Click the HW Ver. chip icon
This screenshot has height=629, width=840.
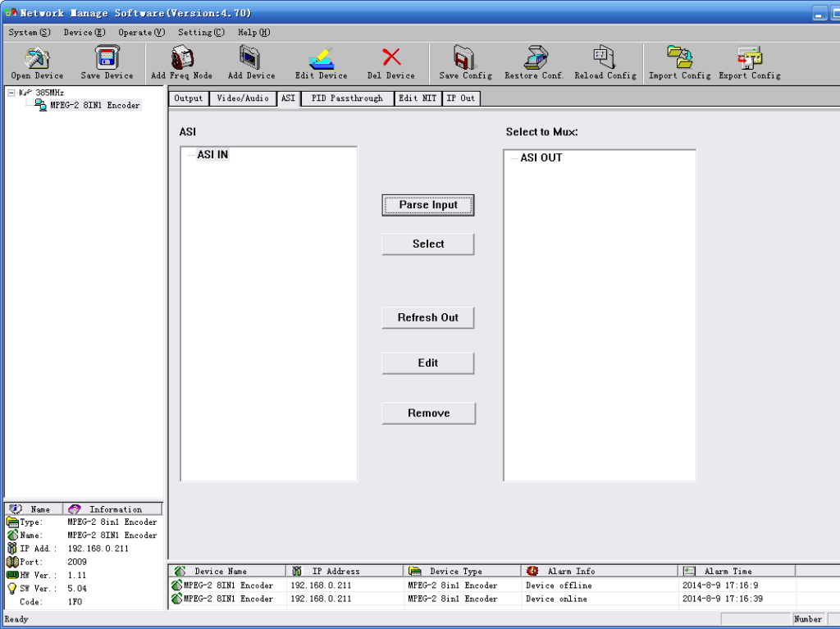point(12,575)
